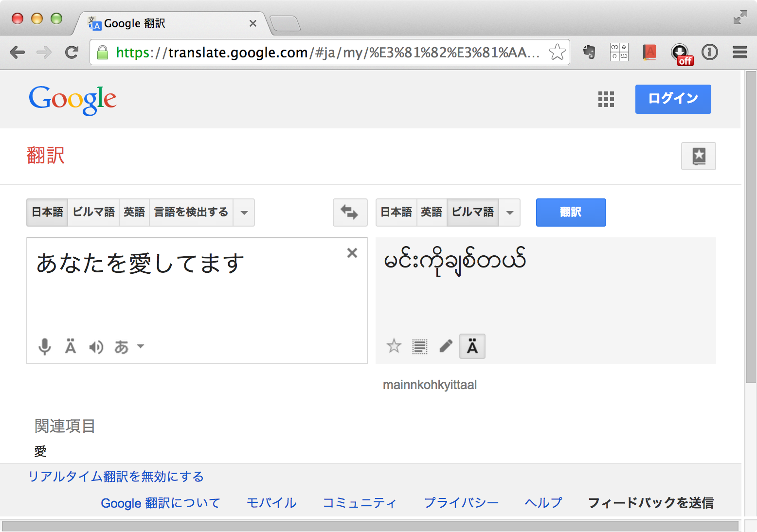
Task: Open a new tab
Action: click(x=285, y=24)
